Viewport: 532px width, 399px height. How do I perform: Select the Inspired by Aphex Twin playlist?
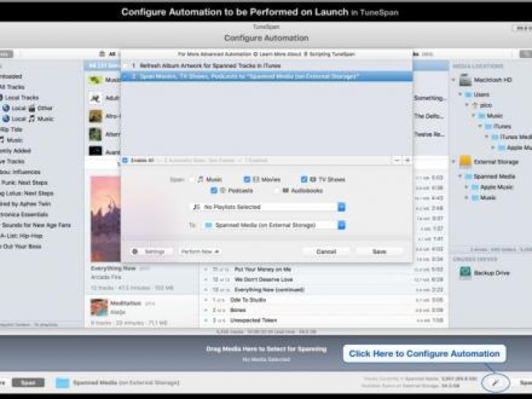[25, 204]
